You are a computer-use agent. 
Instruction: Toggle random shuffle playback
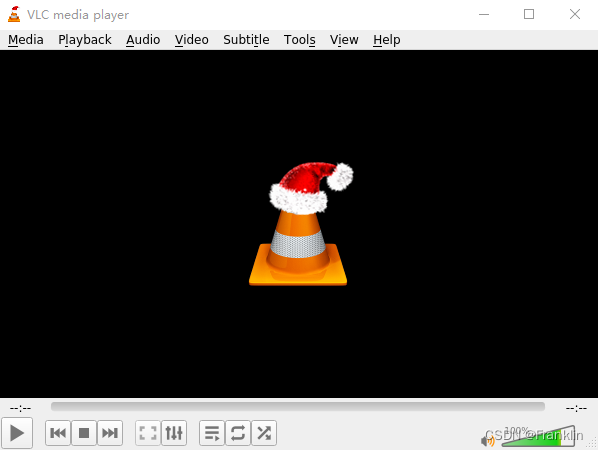coord(264,433)
